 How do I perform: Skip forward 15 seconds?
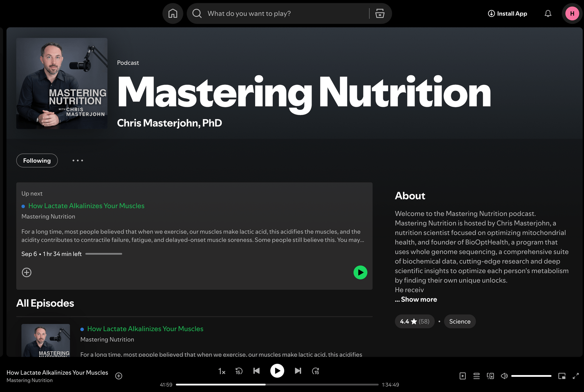(x=316, y=371)
